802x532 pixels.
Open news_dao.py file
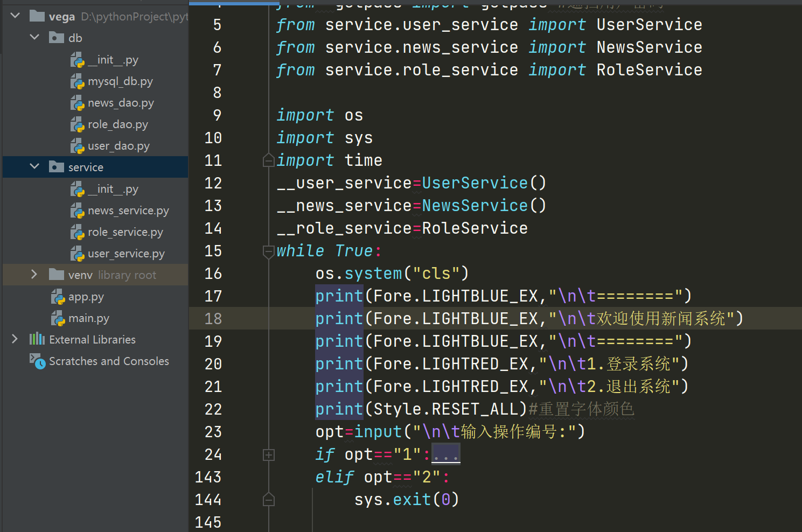[x=121, y=103]
